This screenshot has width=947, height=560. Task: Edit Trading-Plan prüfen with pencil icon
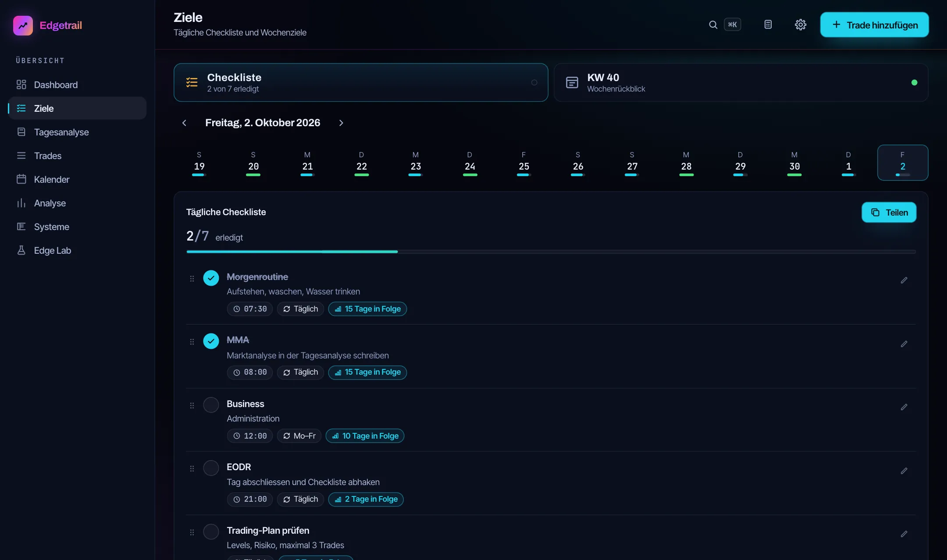tap(904, 534)
